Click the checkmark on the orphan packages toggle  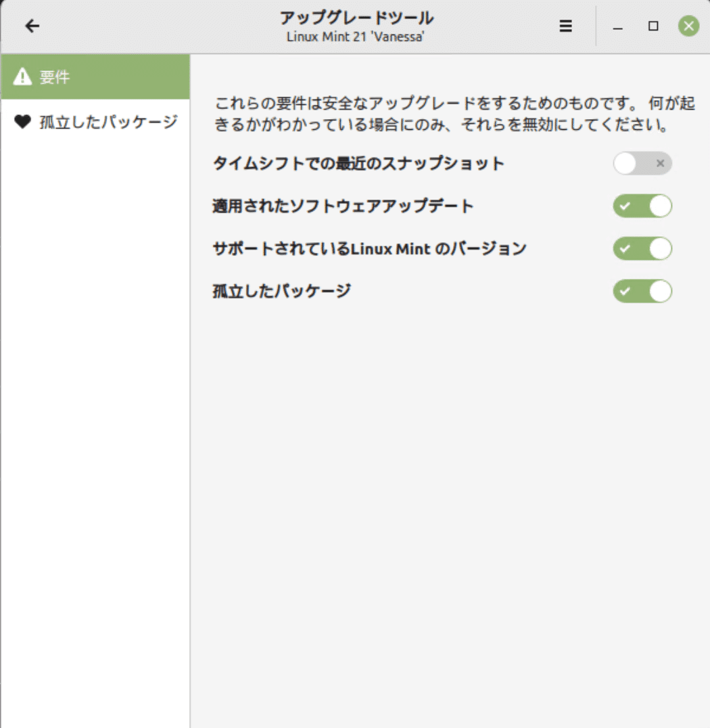click(625, 292)
